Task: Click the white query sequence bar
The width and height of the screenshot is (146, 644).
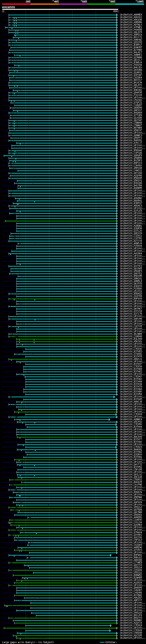Action: pyautogui.click(x=60, y=9)
